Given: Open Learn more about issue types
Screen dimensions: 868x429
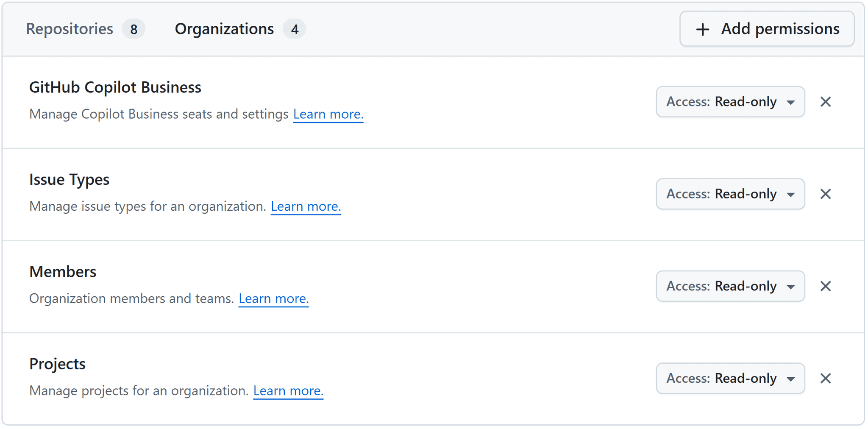Looking at the screenshot, I should [306, 206].
